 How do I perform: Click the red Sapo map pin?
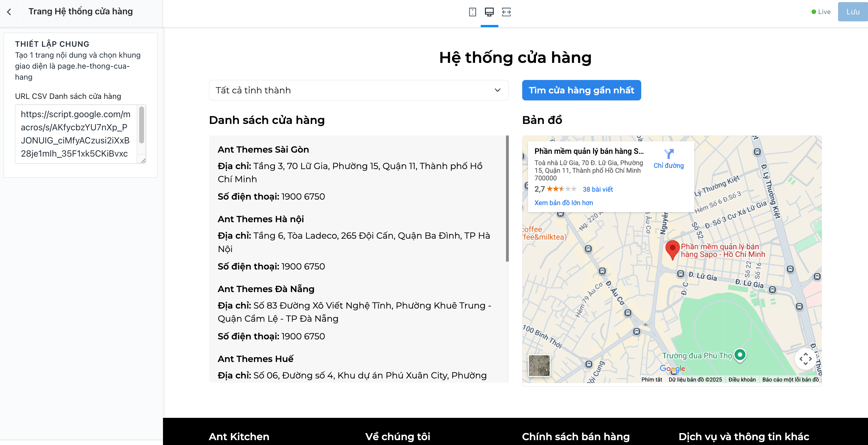(x=672, y=250)
